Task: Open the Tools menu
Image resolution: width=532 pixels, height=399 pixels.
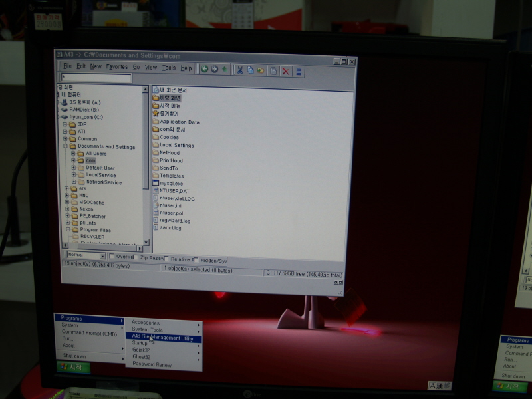Action: pos(169,68)
